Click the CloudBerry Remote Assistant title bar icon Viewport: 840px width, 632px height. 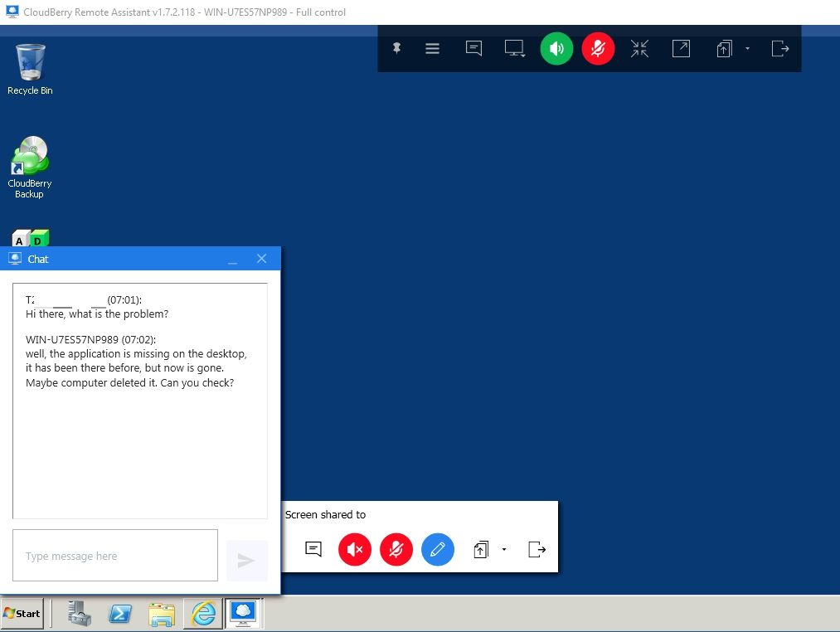click(12, 12)
